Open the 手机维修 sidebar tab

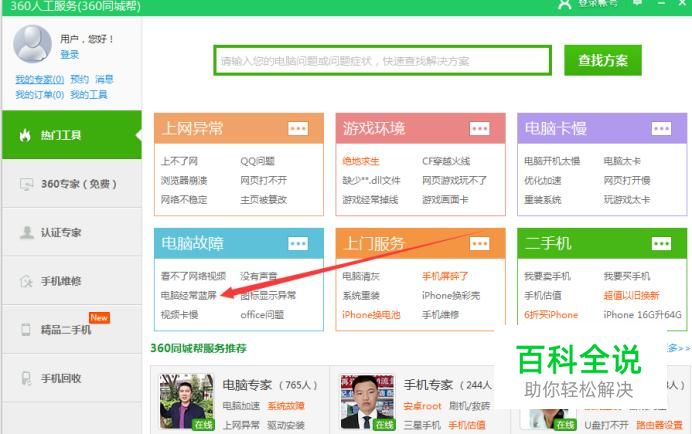[72, 281]
